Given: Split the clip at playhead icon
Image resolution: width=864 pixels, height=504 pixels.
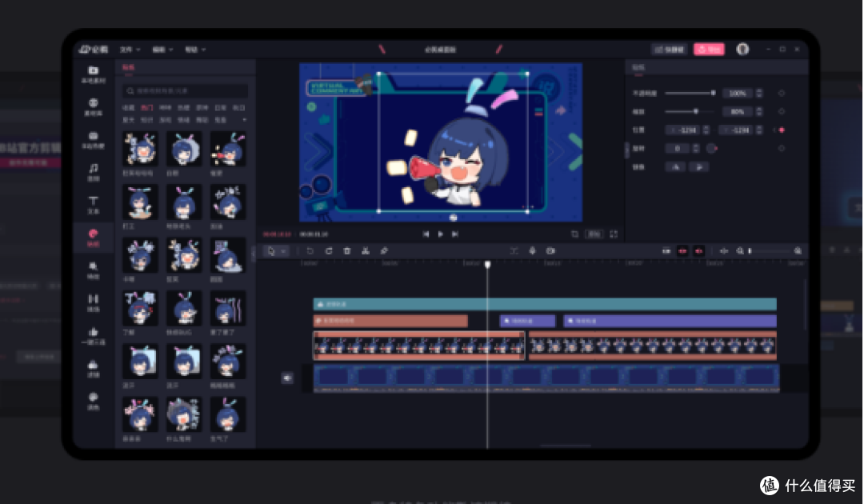Looking at the screenshot, I should pyautogui.click(x=365, y=250).
